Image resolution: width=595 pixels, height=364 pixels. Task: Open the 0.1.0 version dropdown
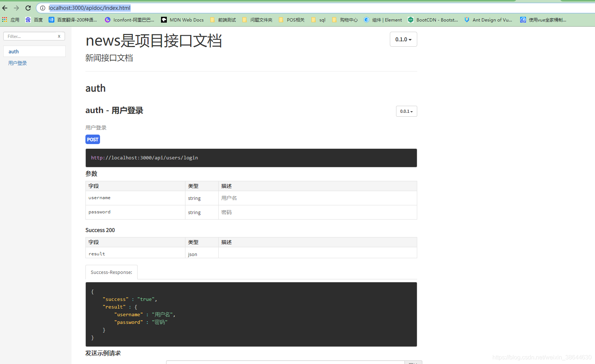click(x=403, y=39)
